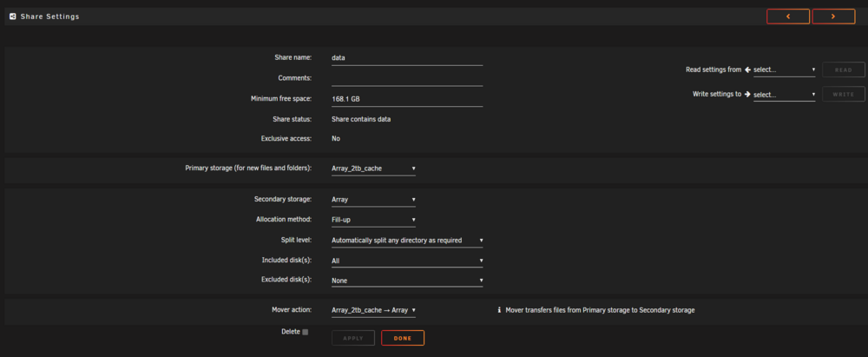This screenshot has width=868, height=357.
Task: Click the info icon beside Mover description
Action: coord(499,310)
